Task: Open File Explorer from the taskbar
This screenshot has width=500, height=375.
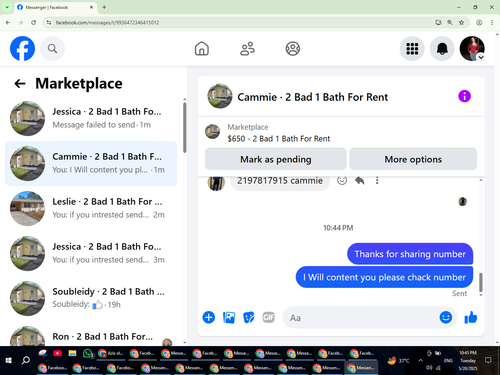Action: pos(72,353)
